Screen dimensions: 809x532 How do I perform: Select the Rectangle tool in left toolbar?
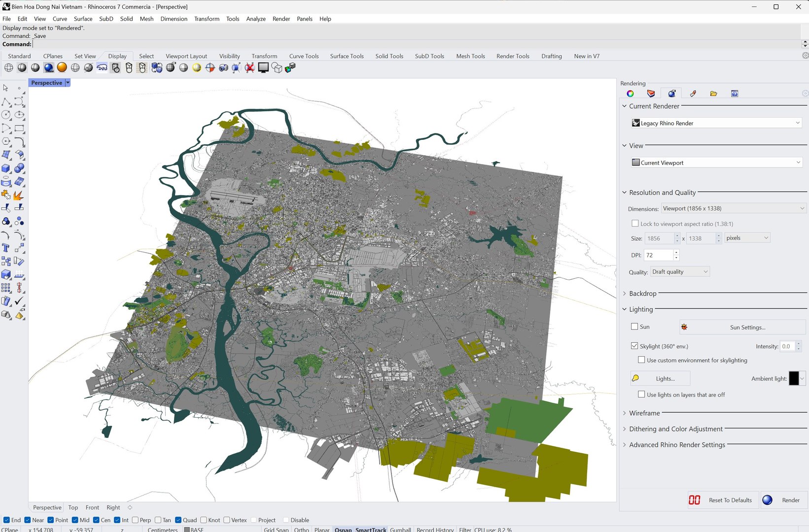tap(19, 129)
